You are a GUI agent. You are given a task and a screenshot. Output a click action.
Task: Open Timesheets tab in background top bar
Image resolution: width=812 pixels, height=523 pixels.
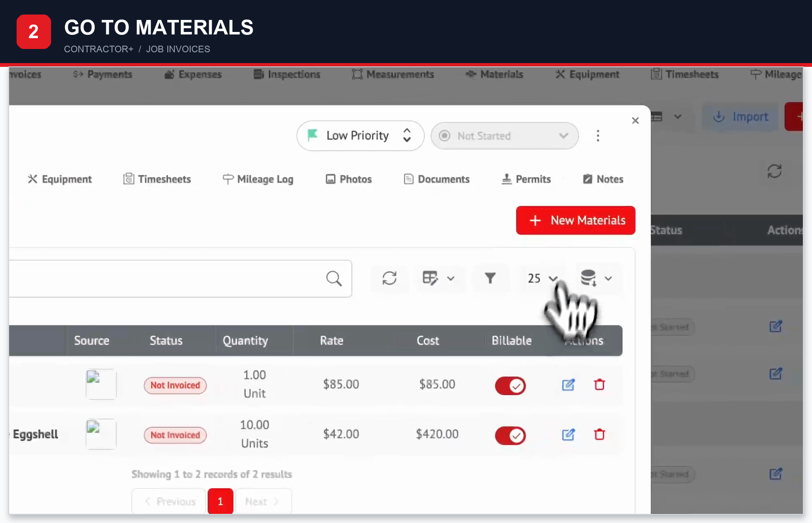[684, 74]
